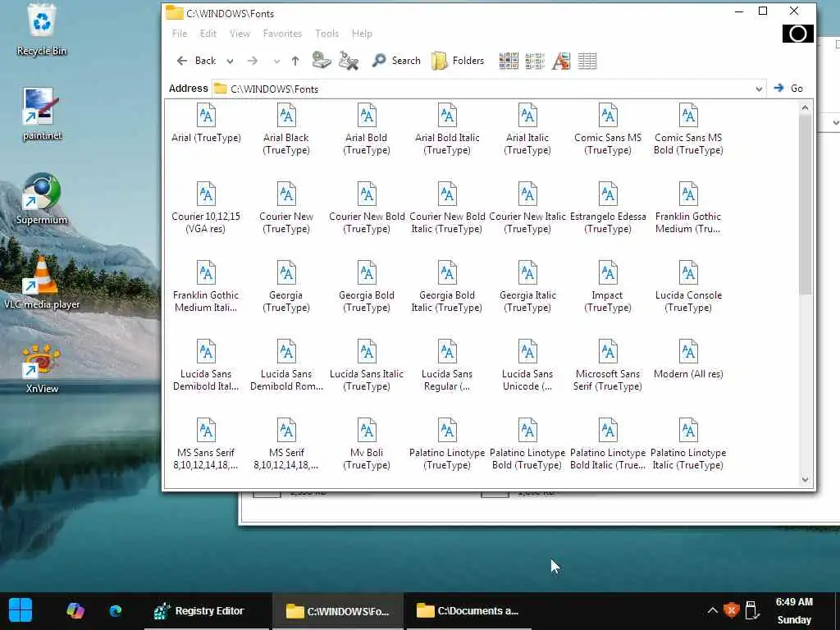The height and width of the screenshot is (630, 840).
Task: Select the MS Sans Serif 8,10,12,14,18 font
Action: [x=206, y=444]
